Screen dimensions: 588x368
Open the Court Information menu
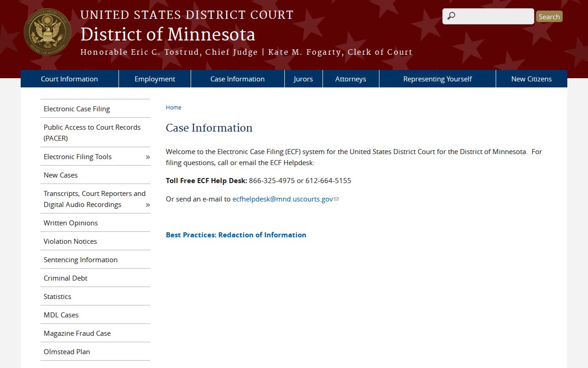(x=69, y=79)
